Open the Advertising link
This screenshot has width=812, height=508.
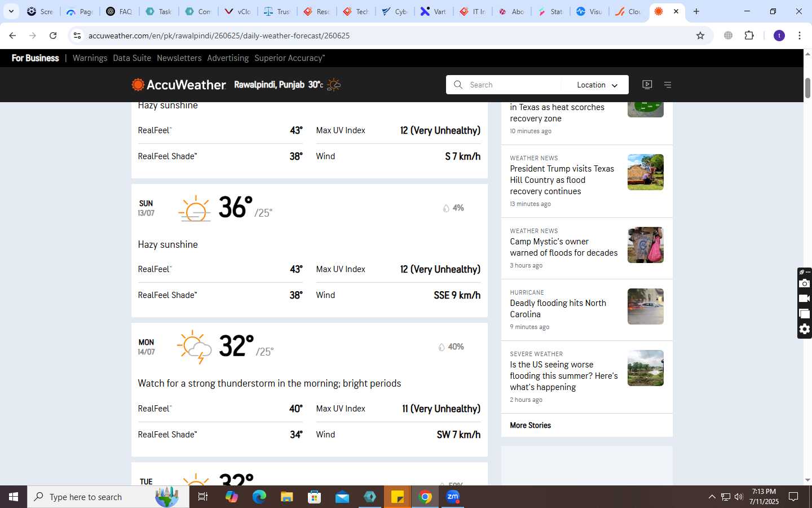click(x=228, y=58)
